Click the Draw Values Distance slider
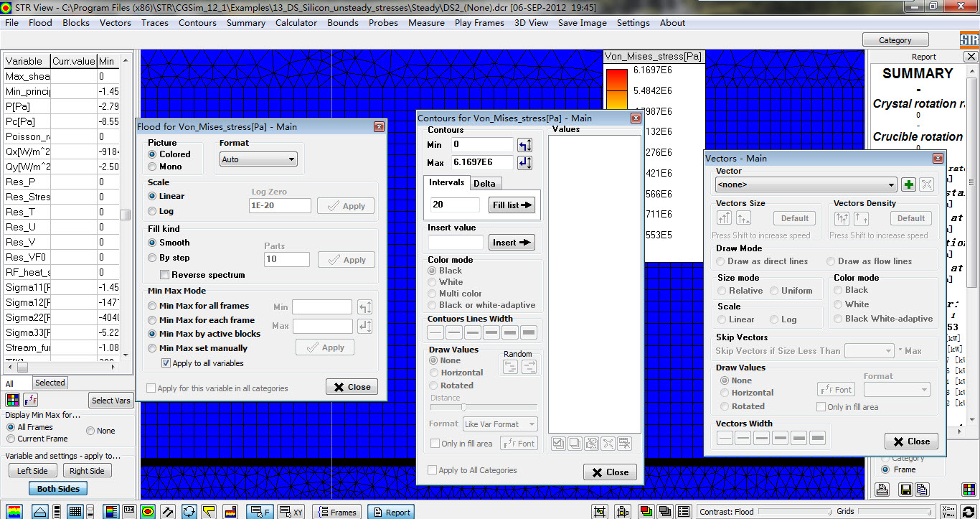The height and width of the screenshot is (519, 980). pos(483,407)
